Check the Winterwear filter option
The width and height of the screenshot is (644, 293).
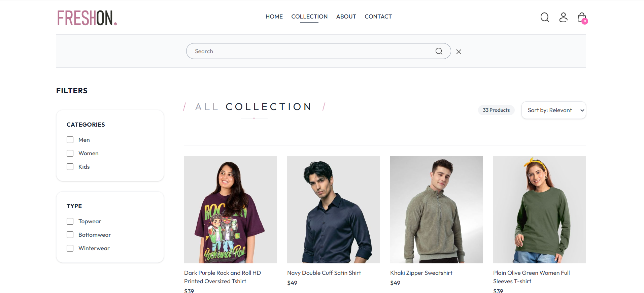point(70,248)
